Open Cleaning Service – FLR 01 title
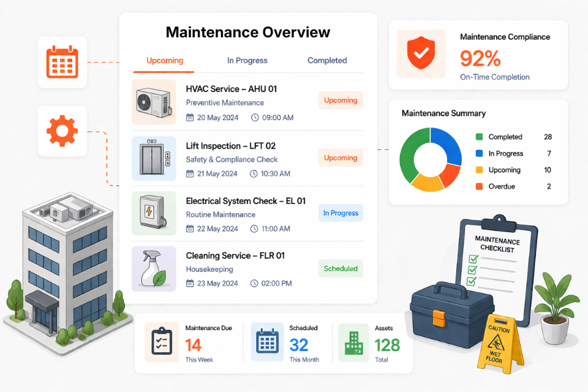 pyautogui.click(x=235, y=255)
